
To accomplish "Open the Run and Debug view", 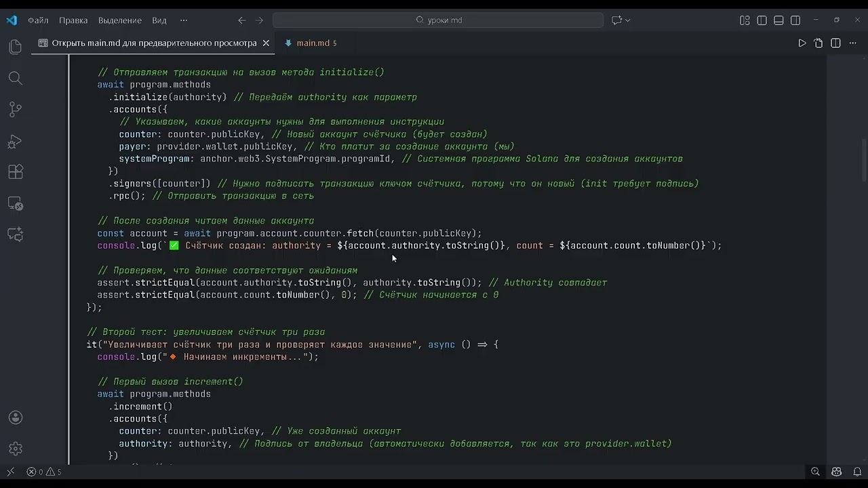I will pos(15,141).
